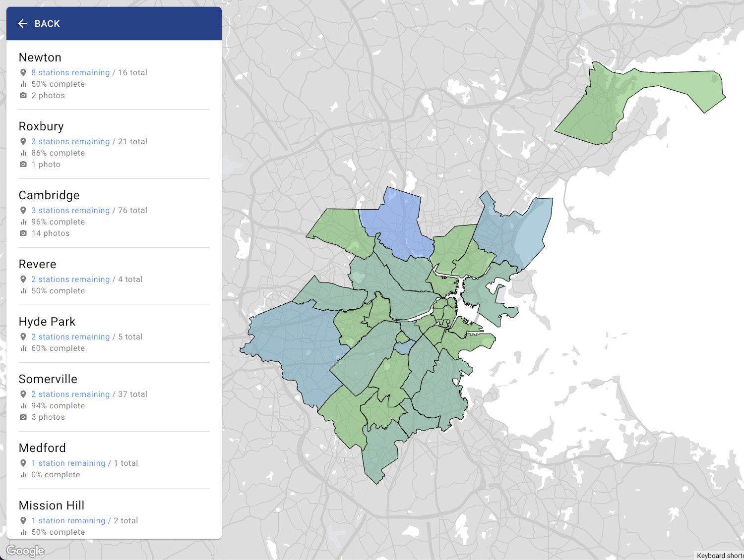Click the location pin icon under Revere

click(x=23, y=279)
